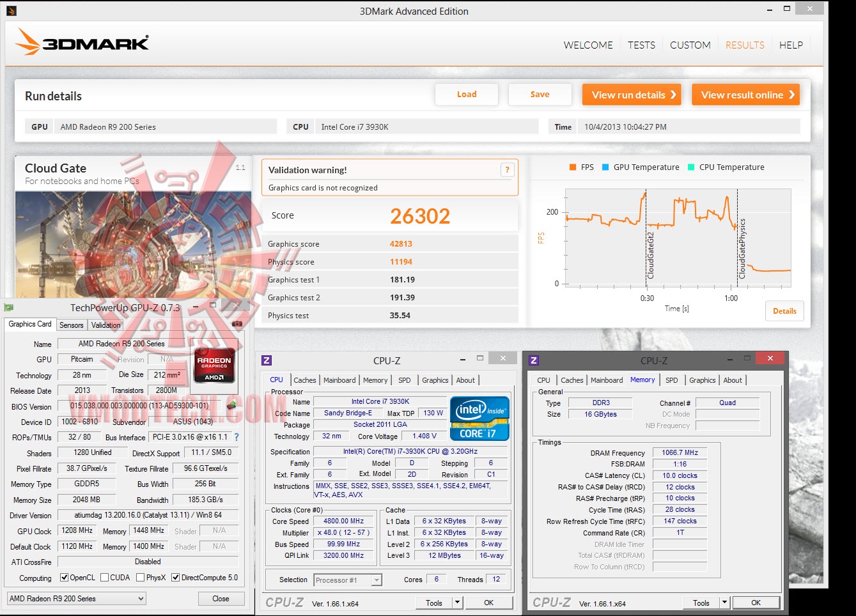Switch to the Sensors tab in GPU-Z

72,325
